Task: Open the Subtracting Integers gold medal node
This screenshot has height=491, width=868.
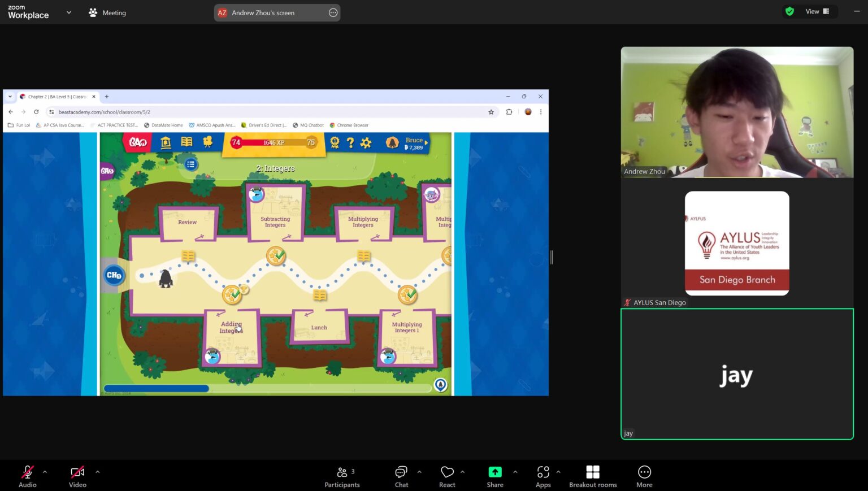Action: pos(276,256)
